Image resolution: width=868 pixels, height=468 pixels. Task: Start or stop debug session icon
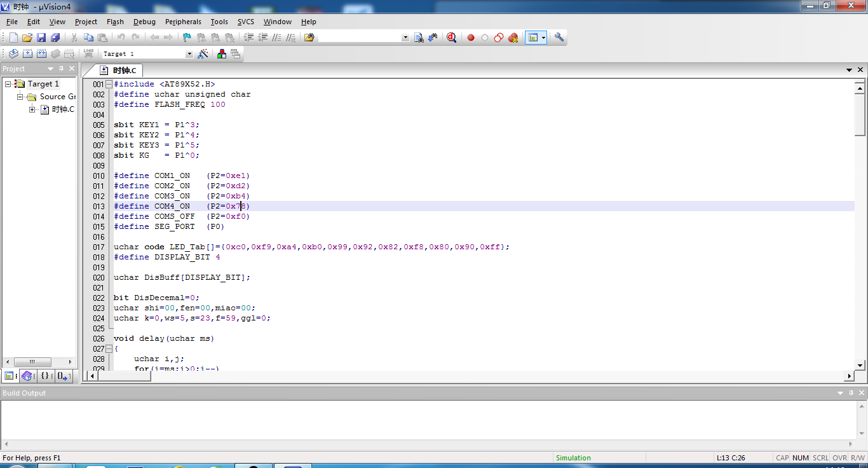(x=452, y=38)
